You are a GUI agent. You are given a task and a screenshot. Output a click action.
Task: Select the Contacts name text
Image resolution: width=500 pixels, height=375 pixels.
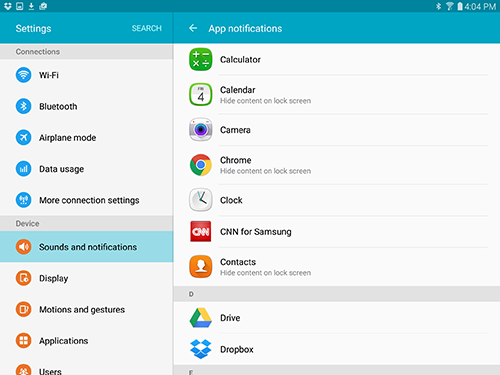click(x=238, y=262)
